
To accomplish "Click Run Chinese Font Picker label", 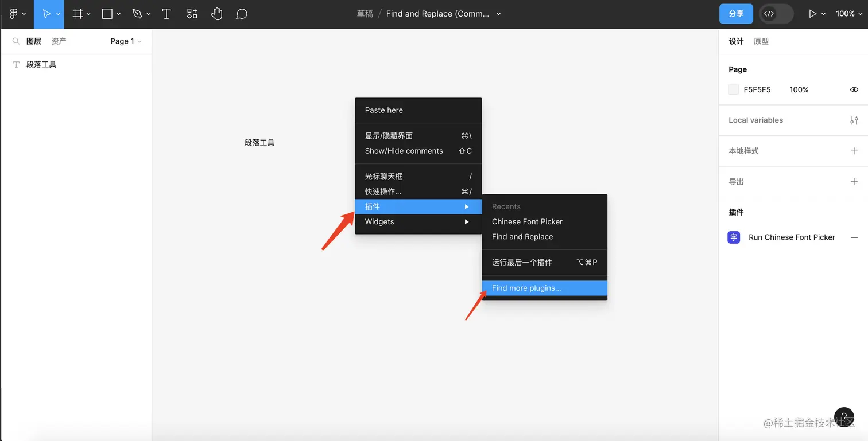I will click(x=792, y=237).
